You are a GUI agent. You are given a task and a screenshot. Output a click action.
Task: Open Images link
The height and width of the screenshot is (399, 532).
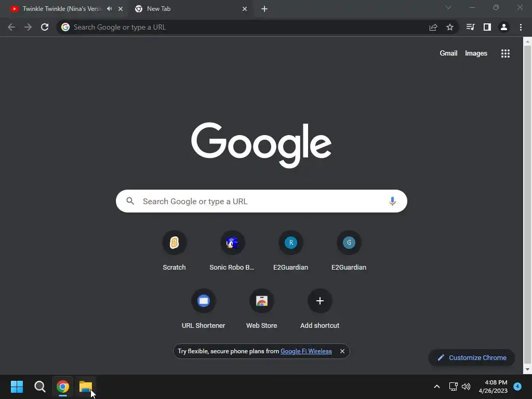point(476,54)
